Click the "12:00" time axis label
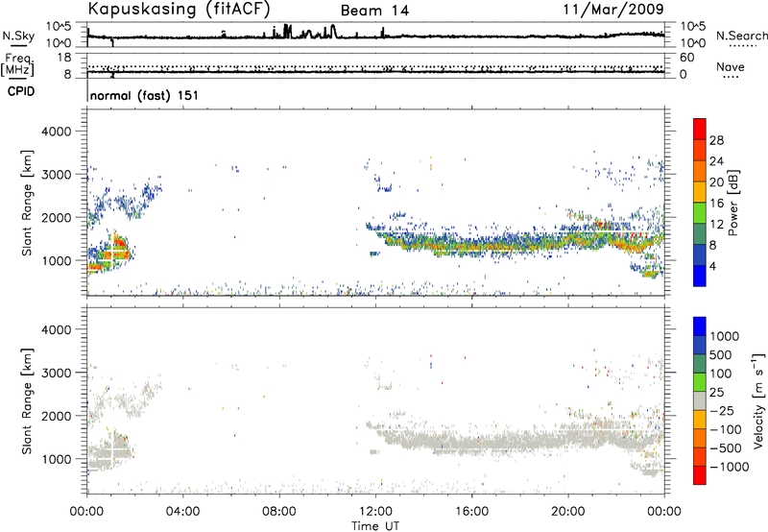The width and height of the screenshot is (768, 532). pos(375,512)
